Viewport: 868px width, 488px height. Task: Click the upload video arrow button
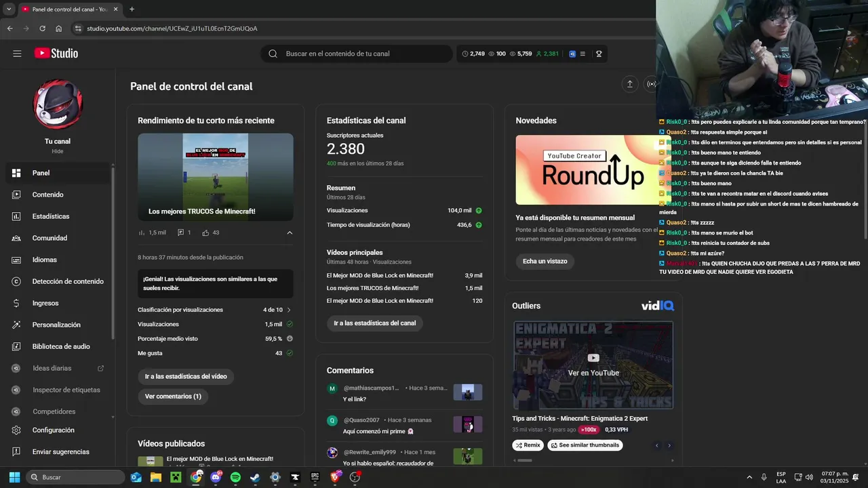[629, 84]
